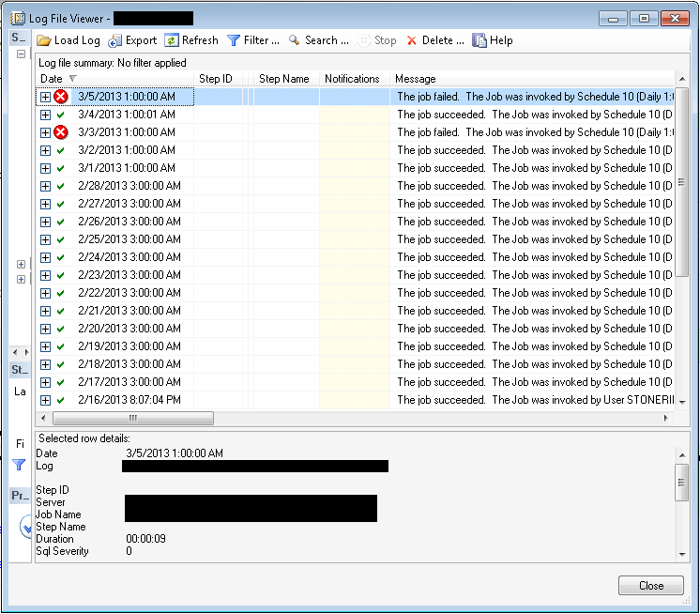Click the log list horizontal scroll right arrow
The height and width of the screenshot is (614, 700).
pyautogui.click(x=665, y=419)
